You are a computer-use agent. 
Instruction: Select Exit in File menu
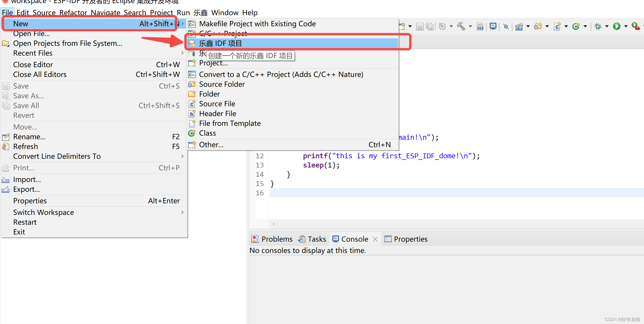[x=94, y=232]
